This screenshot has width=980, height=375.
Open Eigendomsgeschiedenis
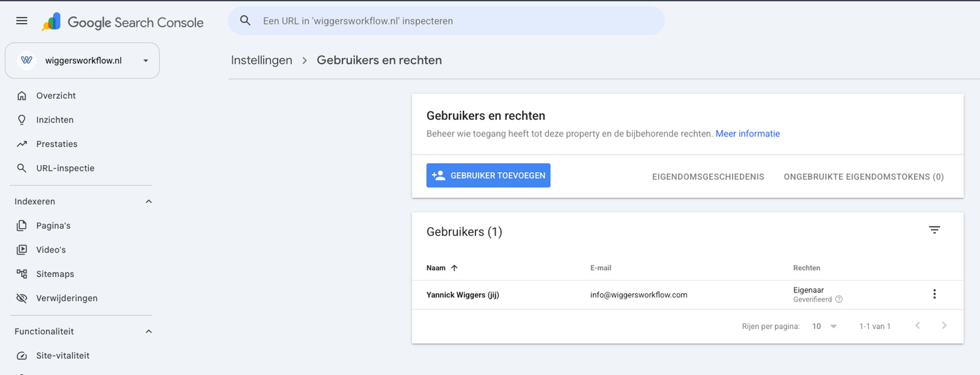pyautogui.click(x=708, y=177)
